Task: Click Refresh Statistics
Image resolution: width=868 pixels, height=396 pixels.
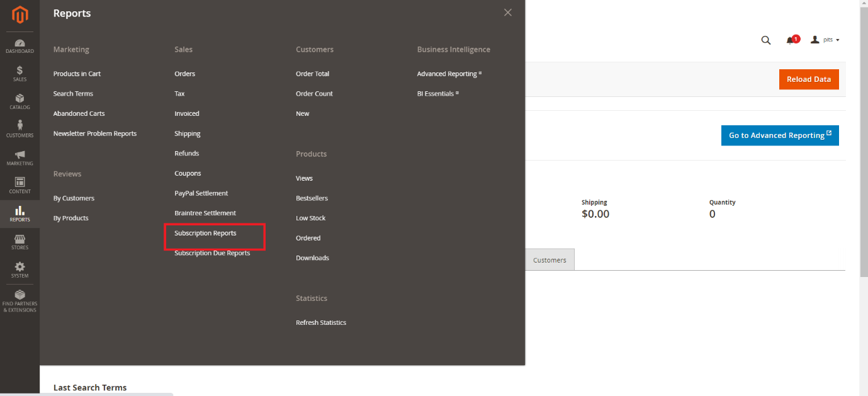Action: [321, 323]
